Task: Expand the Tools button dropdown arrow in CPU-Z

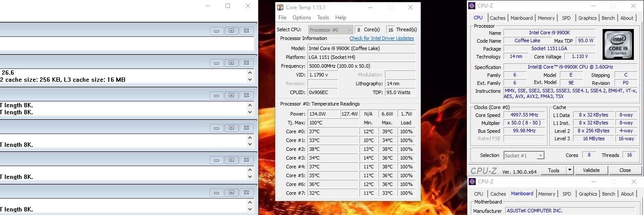Action: click(570, 170)
